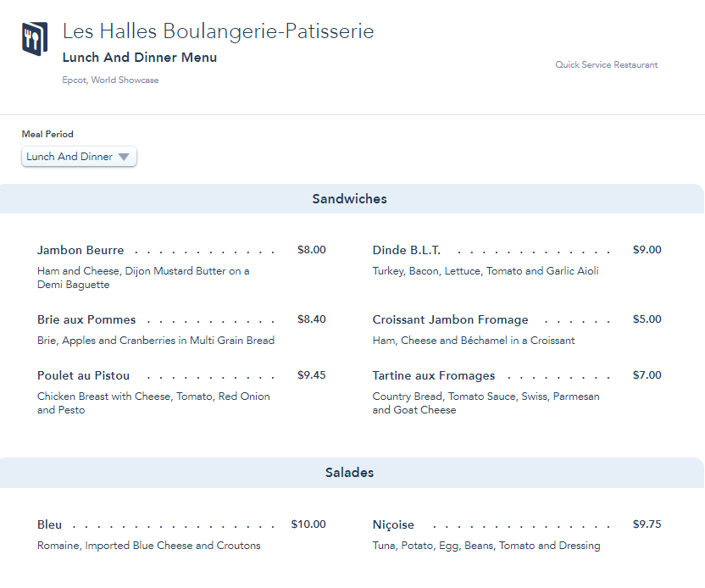This screenshot has width=705, height=588.
Task: Click the Dinde B.L.T. menu item
Action: pyautogui.click(x=406, y=250)
